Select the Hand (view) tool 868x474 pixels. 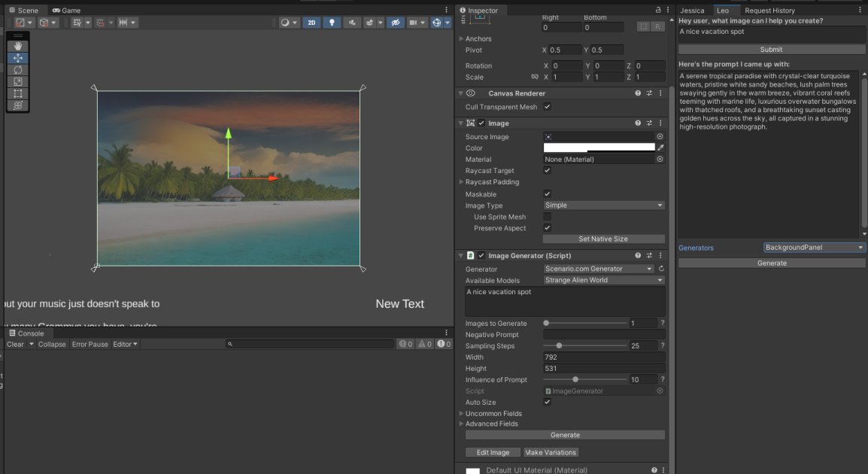[x=18, y=46]
